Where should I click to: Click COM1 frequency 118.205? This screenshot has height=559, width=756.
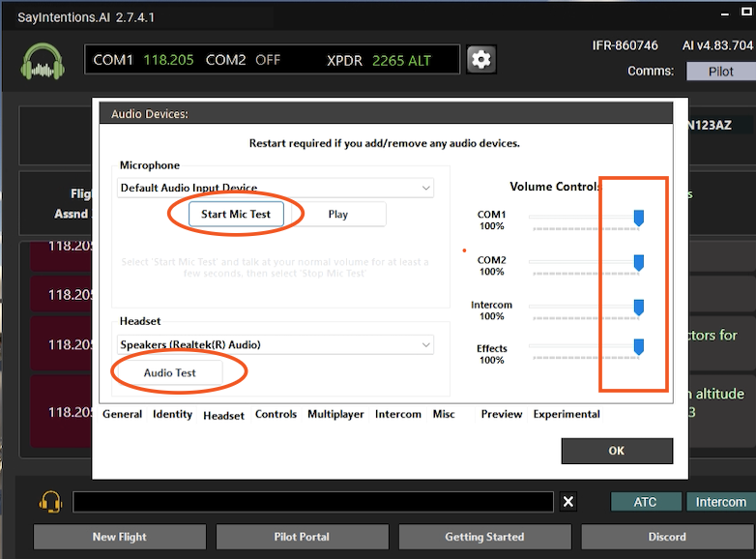168,60
